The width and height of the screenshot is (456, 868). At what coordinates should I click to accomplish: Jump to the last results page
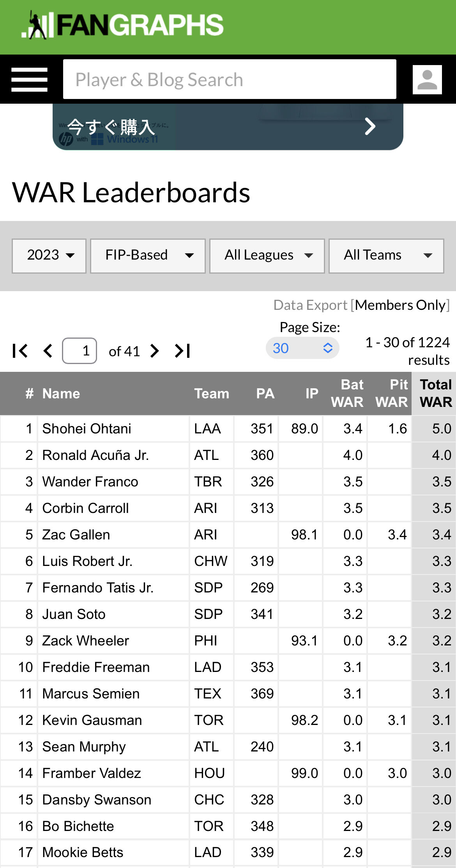point(182,351)
